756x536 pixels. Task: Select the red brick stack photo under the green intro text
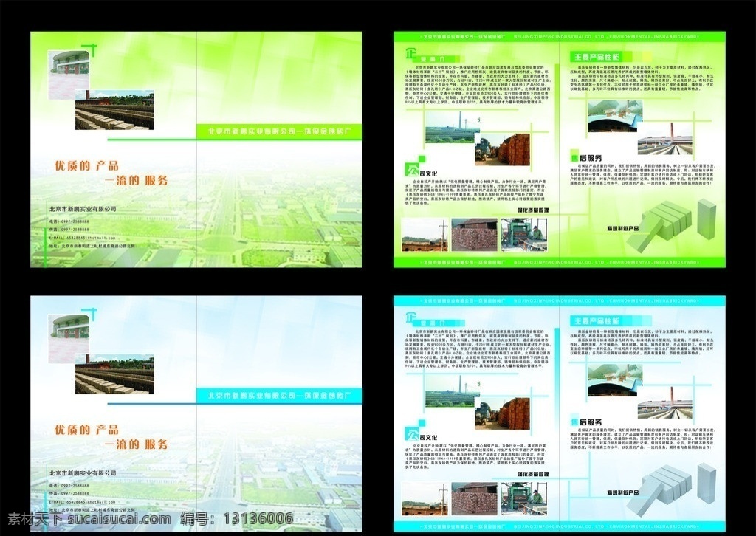click(502, 149)
